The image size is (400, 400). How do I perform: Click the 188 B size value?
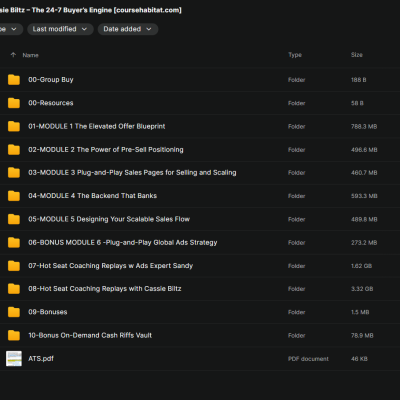(x=359, y=80)
